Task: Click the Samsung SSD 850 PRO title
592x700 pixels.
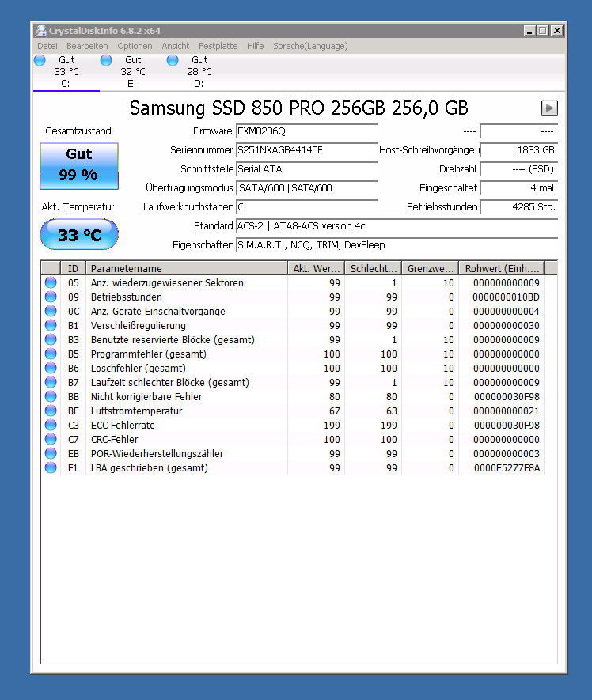Action: 299,108
